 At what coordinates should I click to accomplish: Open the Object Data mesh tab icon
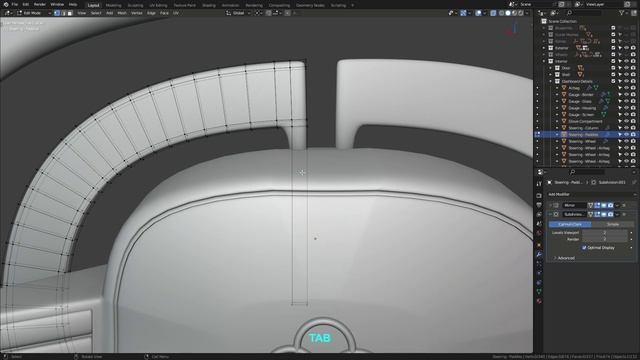(x=539, y=291)
